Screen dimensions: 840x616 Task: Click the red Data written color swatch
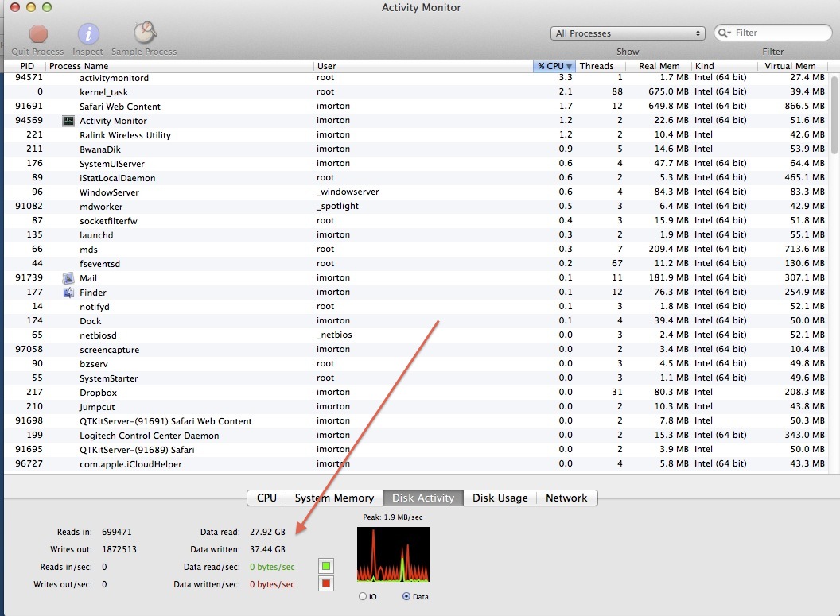click(325, 583)
